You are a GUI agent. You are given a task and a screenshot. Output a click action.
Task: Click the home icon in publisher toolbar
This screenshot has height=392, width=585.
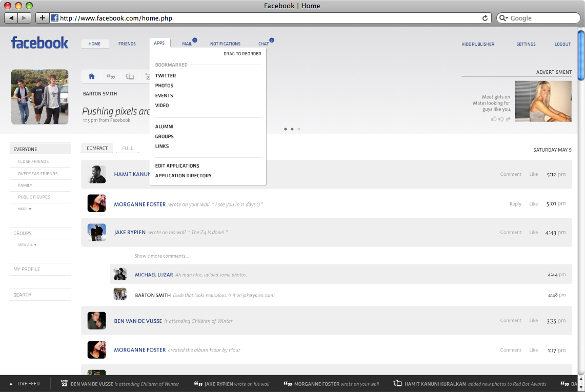91,76
